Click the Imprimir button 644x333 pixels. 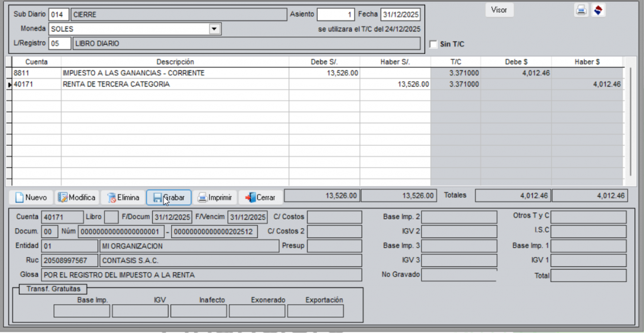point(215,197)
